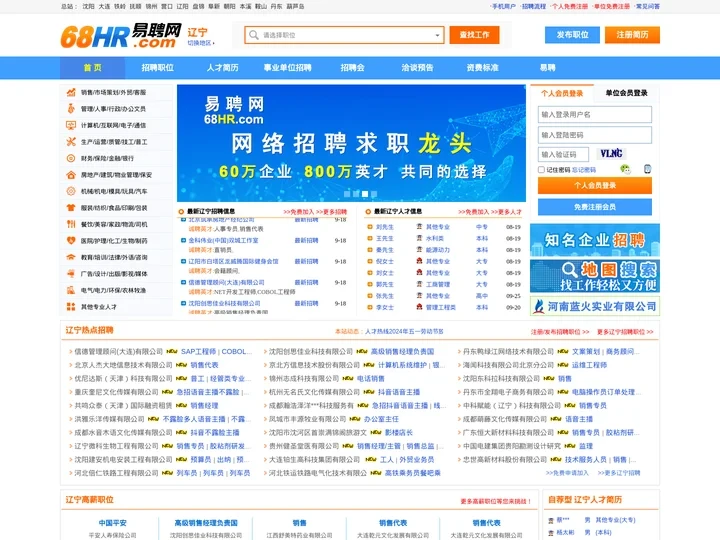Open the 招聘职位 navigation tab
Screen dimensions: 720x540
[x=158, y=68]
